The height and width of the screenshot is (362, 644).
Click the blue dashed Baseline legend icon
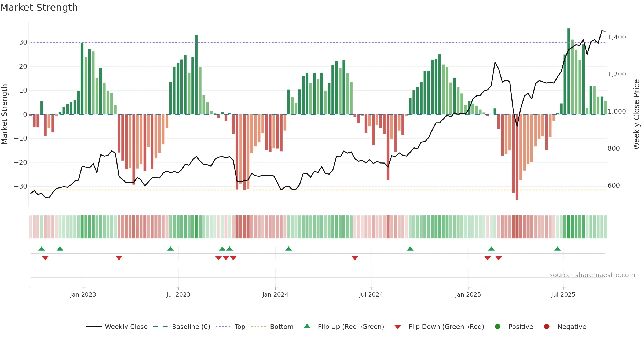tap(160, 327)
